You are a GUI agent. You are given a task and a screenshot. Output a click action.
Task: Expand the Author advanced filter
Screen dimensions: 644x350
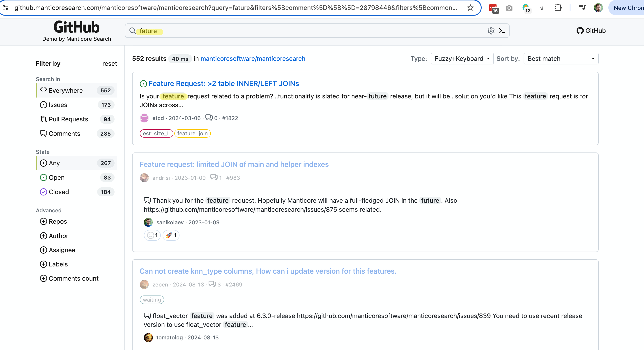(x=58, y=236)
